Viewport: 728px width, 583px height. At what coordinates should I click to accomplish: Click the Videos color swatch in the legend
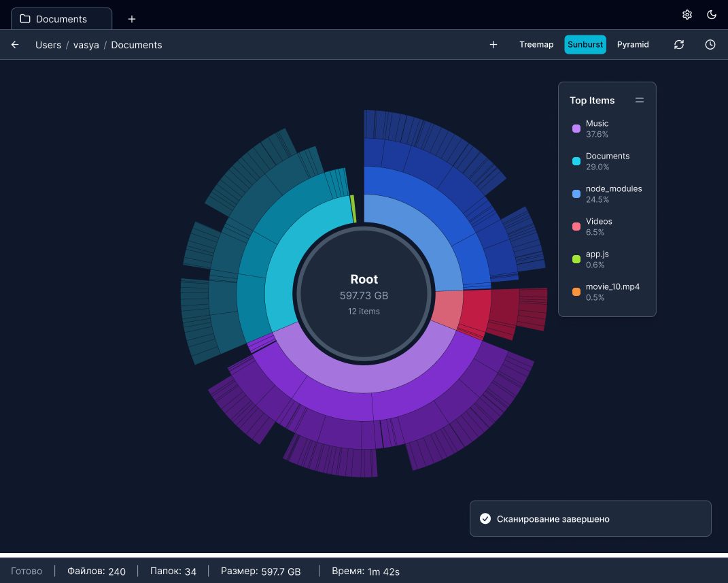point(576,225)
